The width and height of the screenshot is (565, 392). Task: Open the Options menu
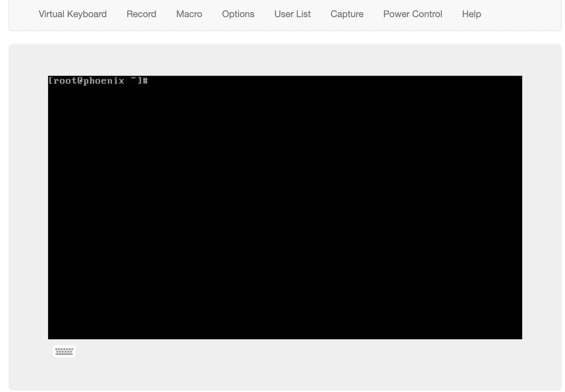click(238, 14)
